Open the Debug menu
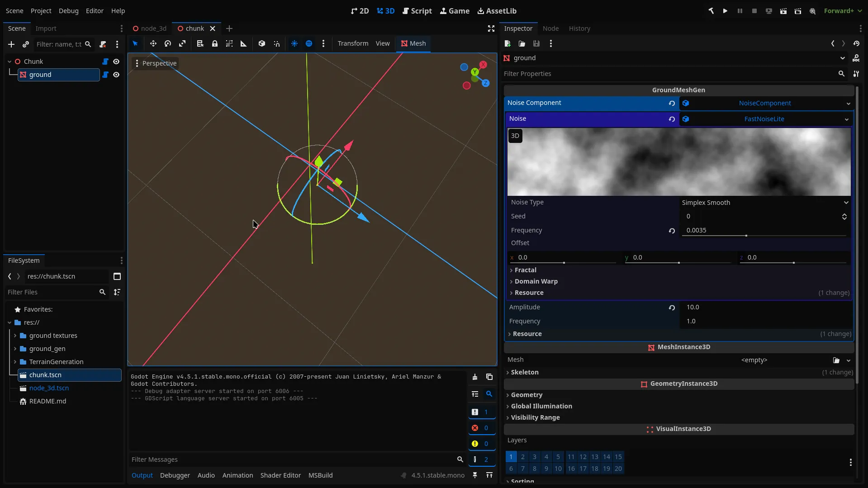 click(x=68, y=11)
